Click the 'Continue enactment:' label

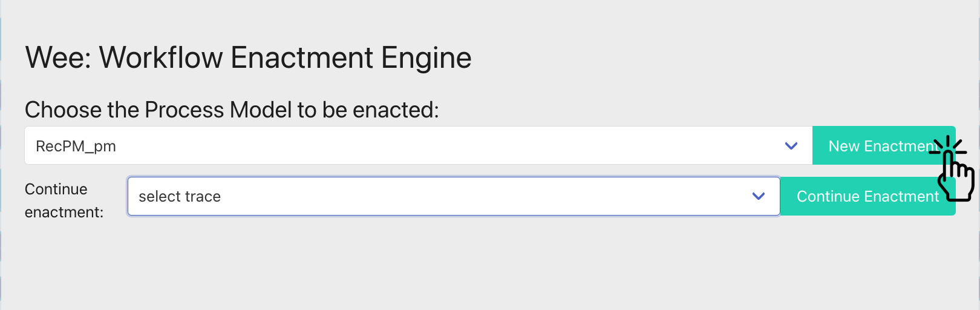(x=64, y=200)
